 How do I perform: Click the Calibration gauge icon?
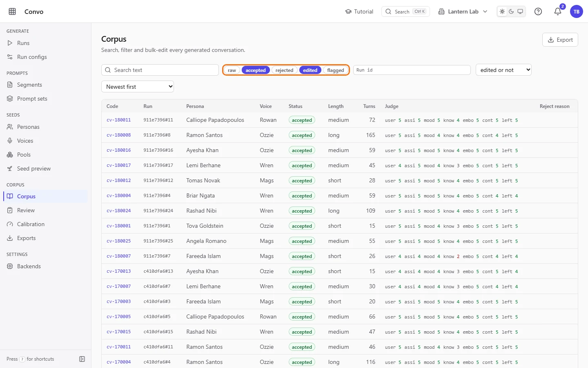coord(10,224)
